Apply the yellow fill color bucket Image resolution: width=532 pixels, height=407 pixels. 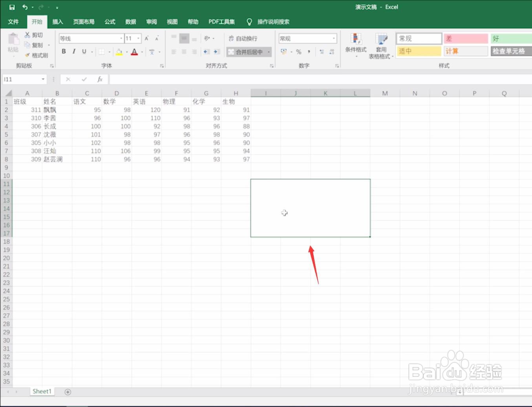pos(119,51)
